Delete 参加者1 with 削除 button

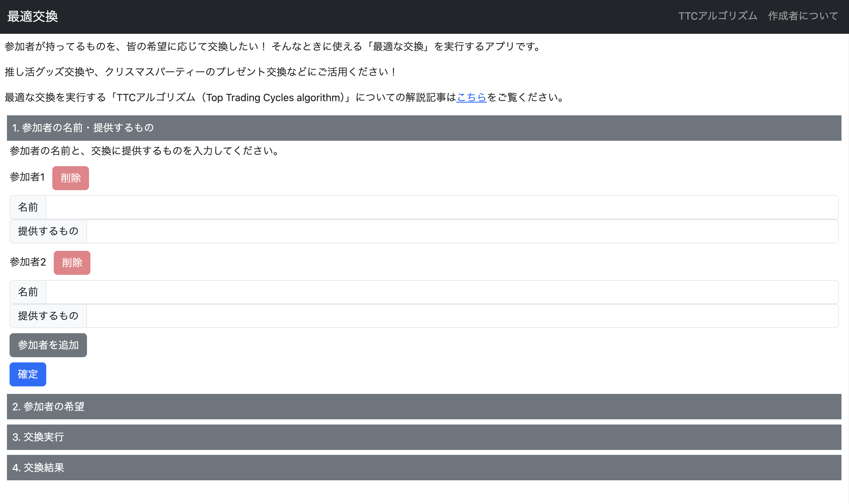pos(71,178)
